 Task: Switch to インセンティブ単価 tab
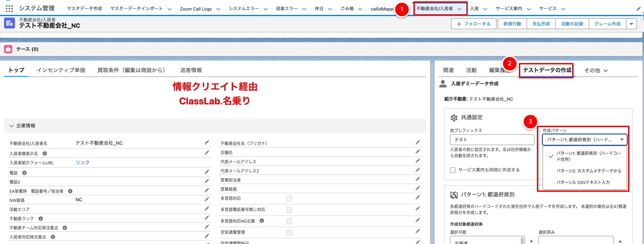coord(61,70)
